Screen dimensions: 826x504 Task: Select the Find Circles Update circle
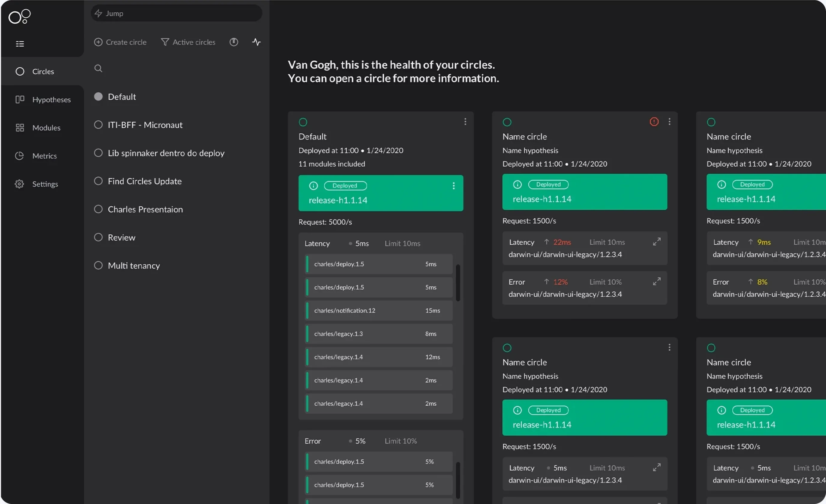tap(98, 181)
